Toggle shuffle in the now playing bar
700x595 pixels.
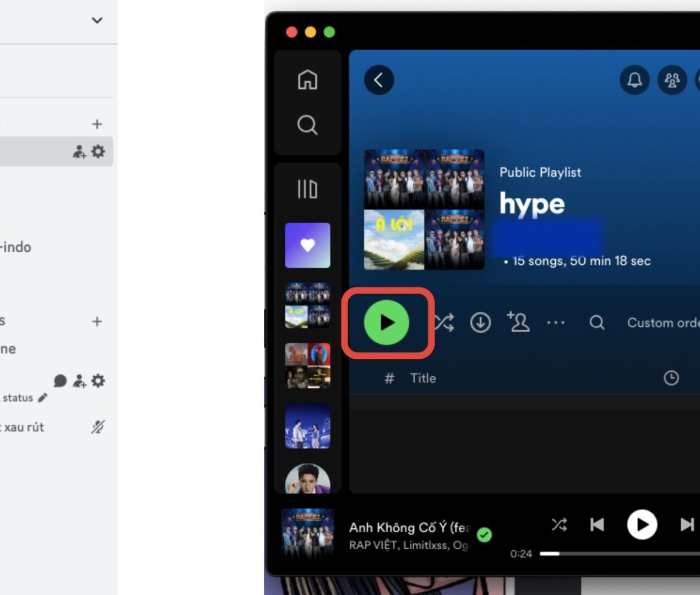pyautogui.click(x=559, y=524)
